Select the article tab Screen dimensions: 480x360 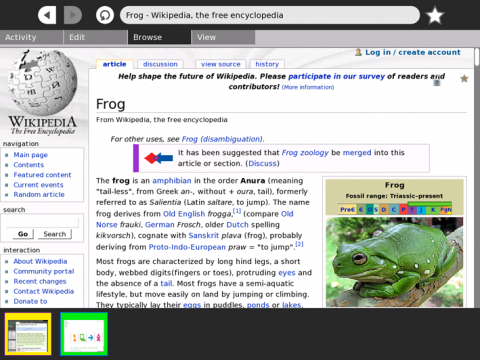point(114,64)
